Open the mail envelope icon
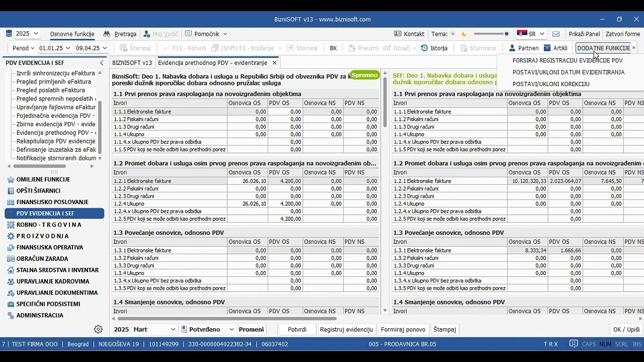 [x=556, y=34]
